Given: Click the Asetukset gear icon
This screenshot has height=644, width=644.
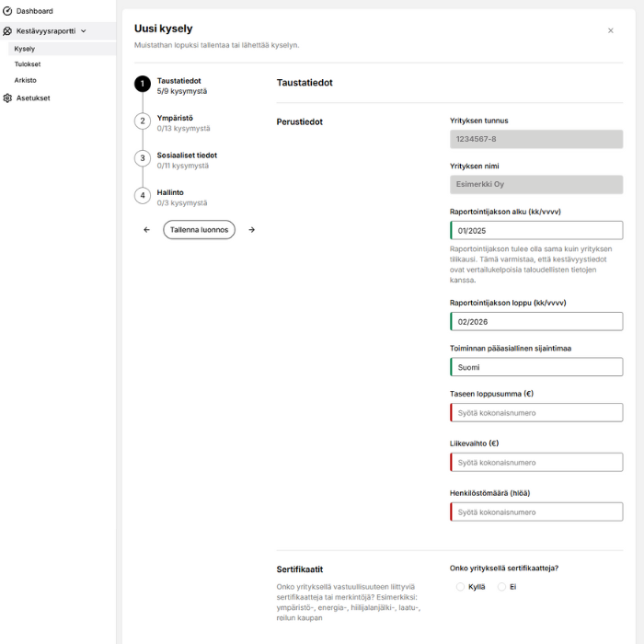Looking at the screenshot, I should coord(8,98).
